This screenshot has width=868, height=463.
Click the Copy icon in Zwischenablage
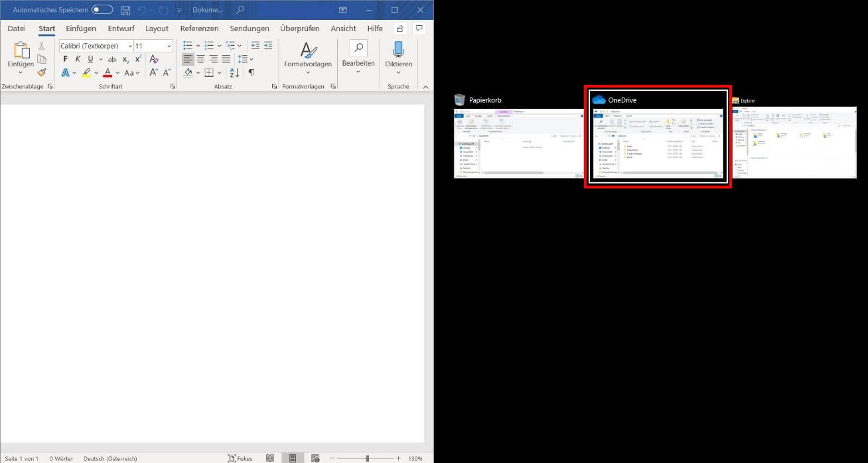click(41, 59)
